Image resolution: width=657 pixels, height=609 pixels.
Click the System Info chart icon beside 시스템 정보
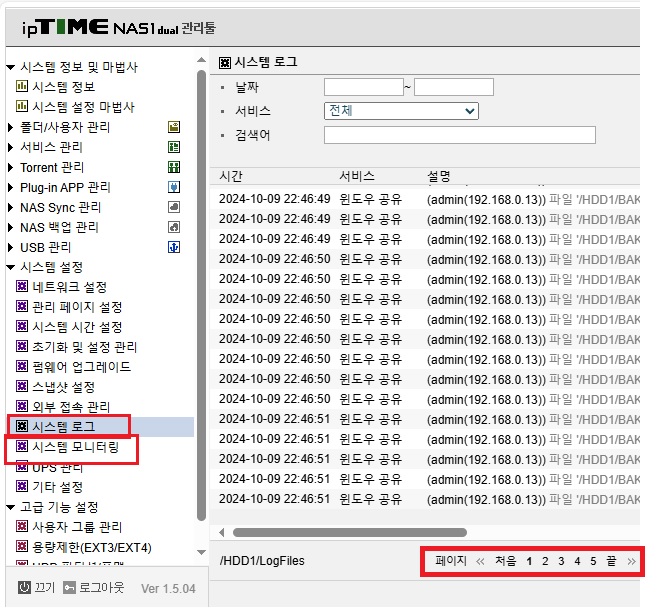point(22,86)
